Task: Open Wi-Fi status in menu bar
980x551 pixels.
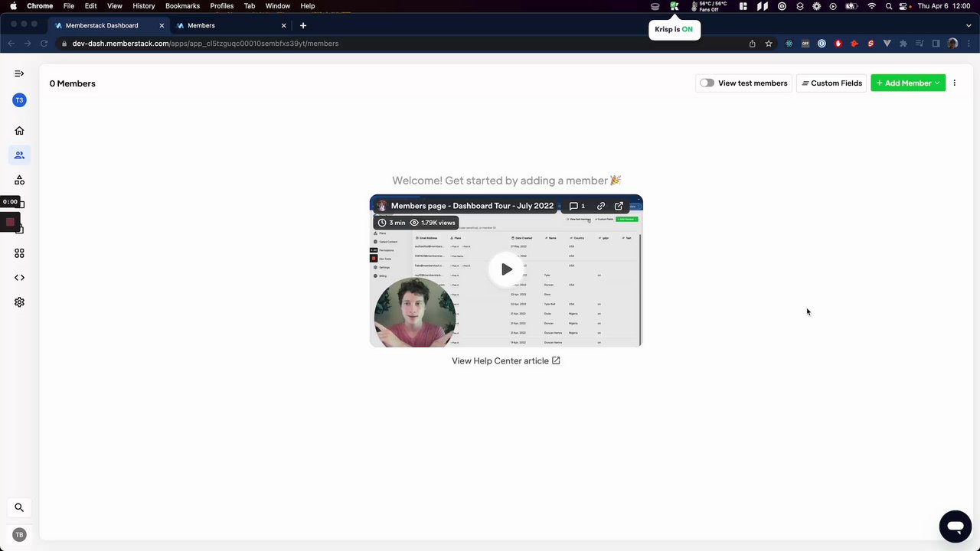Action: point(871,5)
